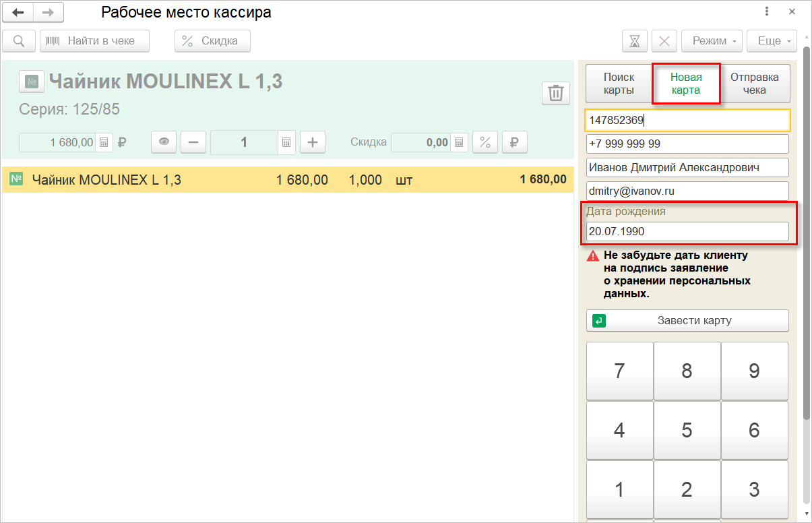Click the Серия: 125/85 text
The image size is (812, 523).
69,109
